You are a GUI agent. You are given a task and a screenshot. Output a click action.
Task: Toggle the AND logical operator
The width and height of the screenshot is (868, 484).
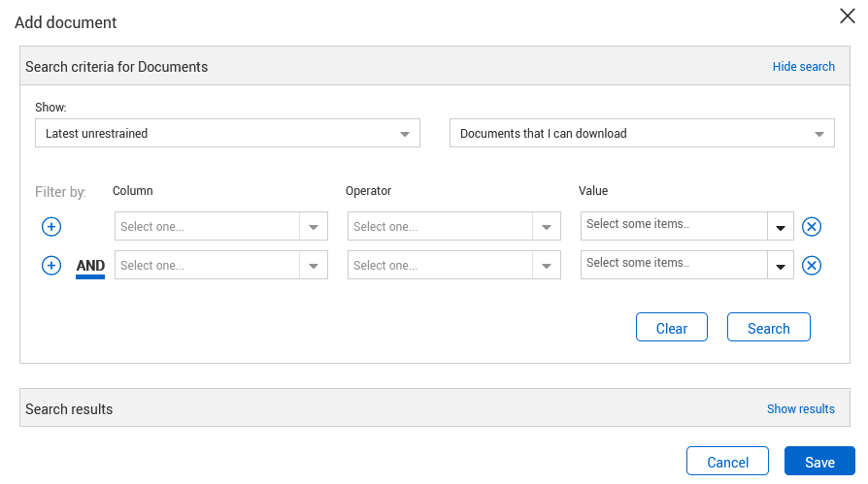pyautogui.click(x=90, y=266)
